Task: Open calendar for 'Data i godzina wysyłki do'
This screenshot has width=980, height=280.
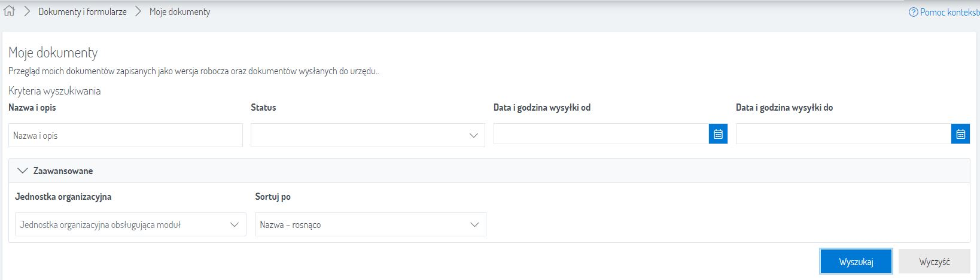Action: tap(960, 135)
